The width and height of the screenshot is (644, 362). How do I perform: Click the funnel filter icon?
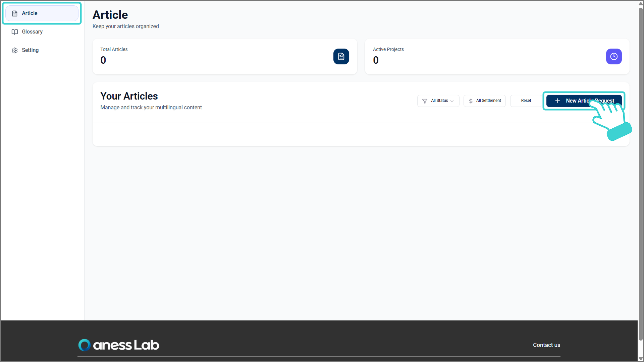pyautogui.click(x=425, y=101)
